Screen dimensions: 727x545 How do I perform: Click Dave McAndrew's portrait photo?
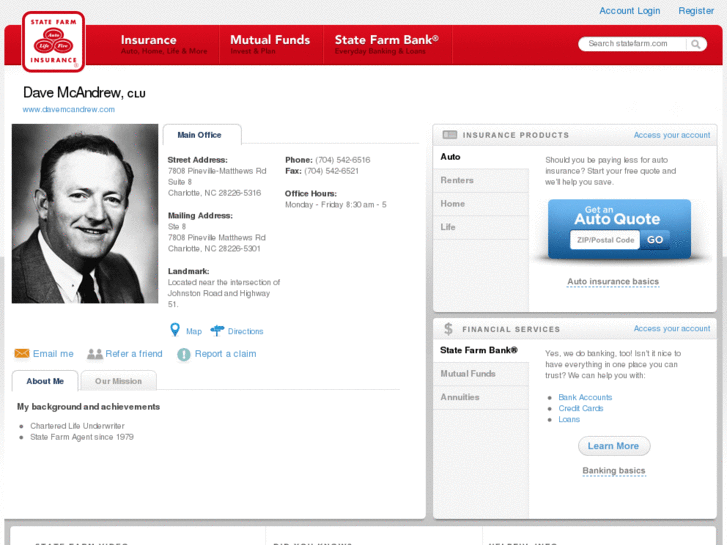coord(85,213)
